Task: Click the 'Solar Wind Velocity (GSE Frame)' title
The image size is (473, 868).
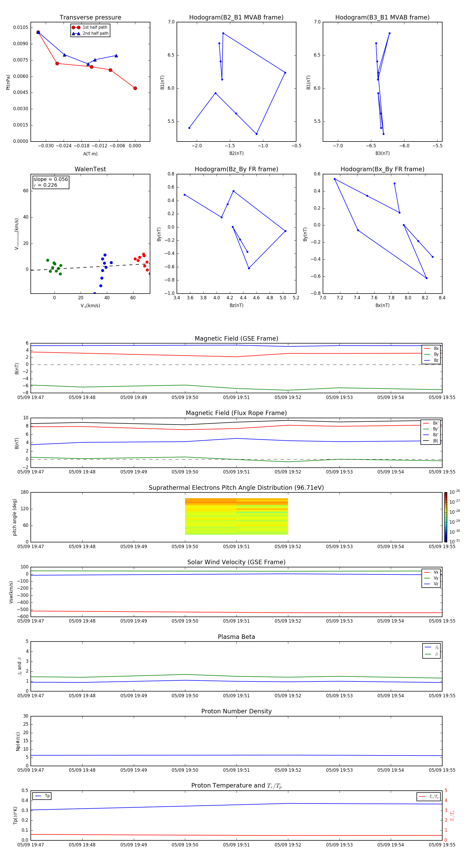Action: [x=236, y=562]
